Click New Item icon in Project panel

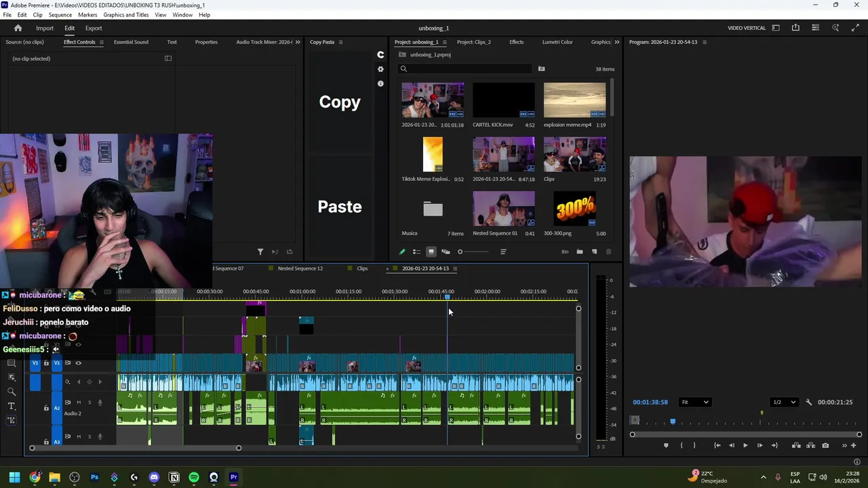[594, 251]
